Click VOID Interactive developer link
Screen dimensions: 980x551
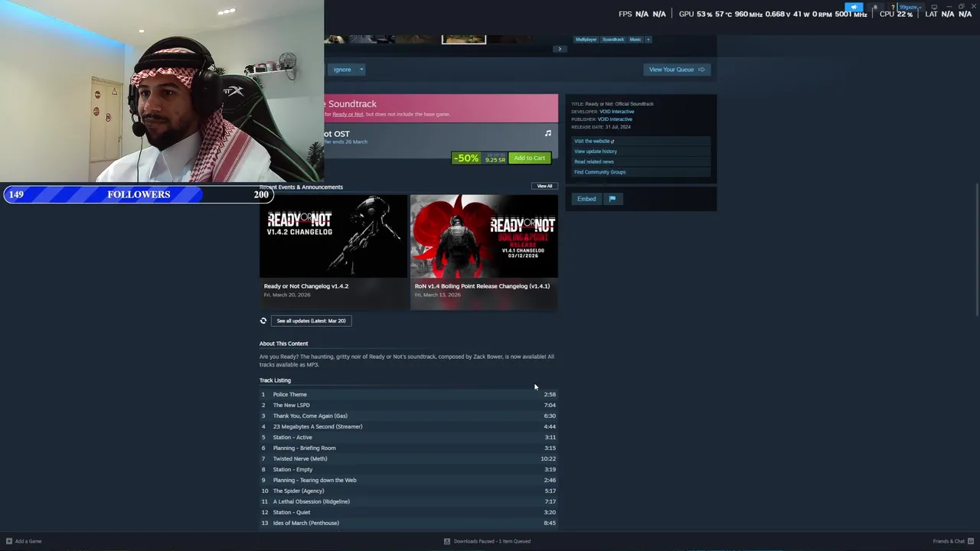[616, 112]
